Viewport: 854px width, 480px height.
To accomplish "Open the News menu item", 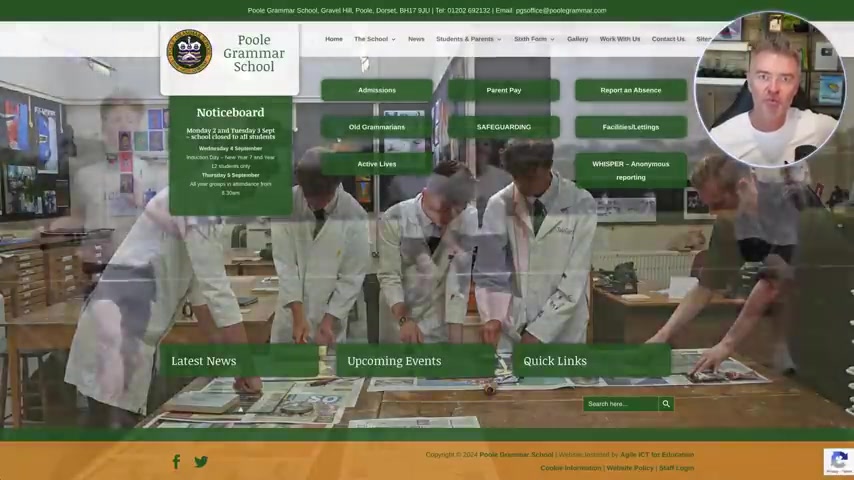I will 416,39.
